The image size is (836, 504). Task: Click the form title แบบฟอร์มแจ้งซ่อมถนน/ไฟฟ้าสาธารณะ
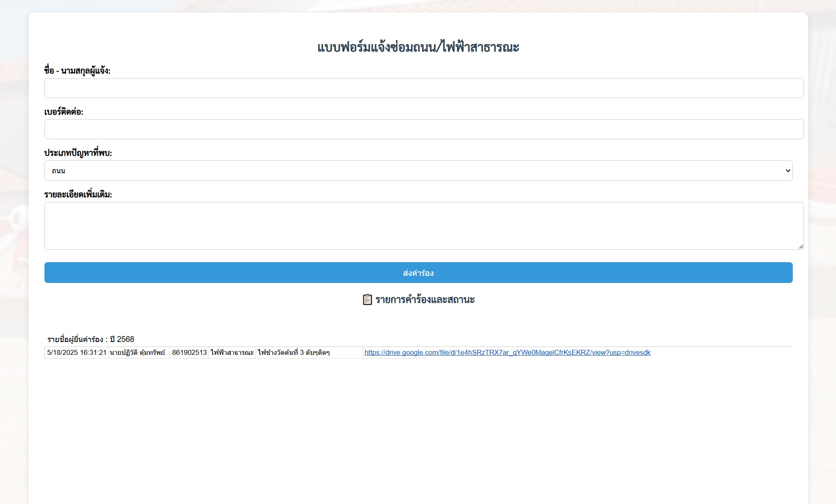click(x=418, y=47)
